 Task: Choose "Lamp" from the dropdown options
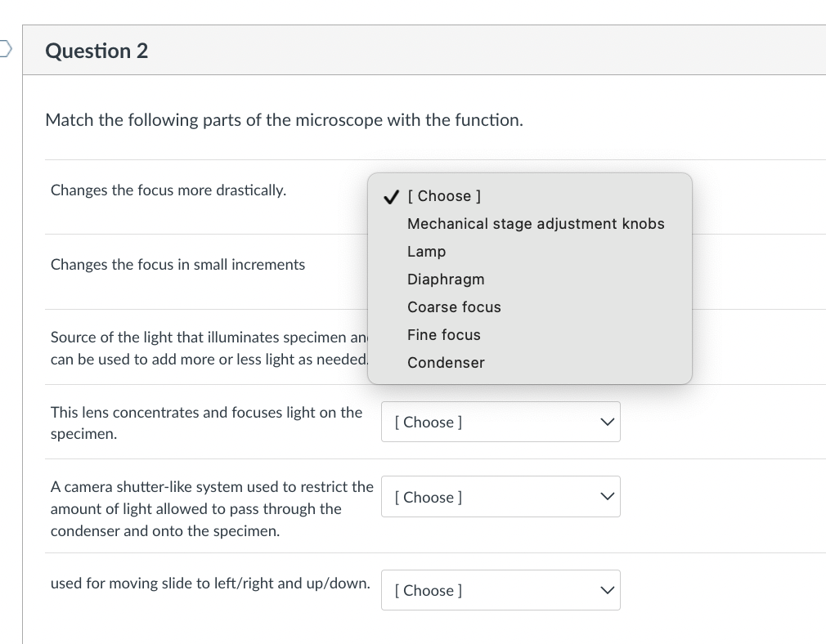426,251
